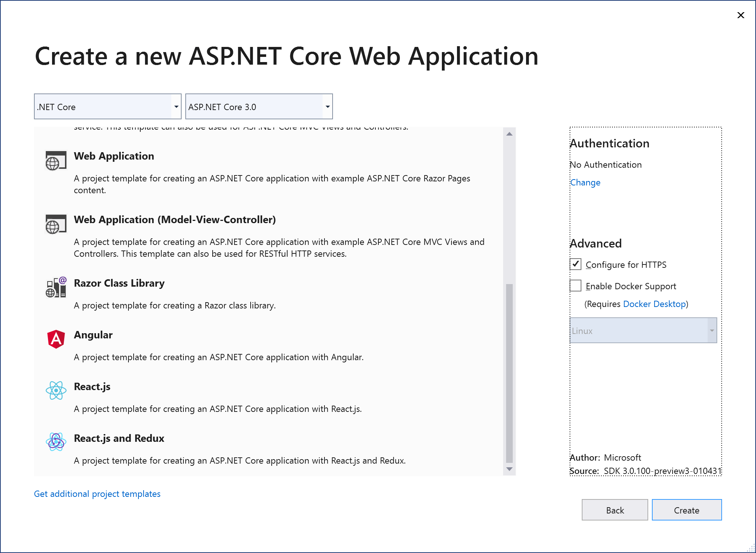Select the Razor Class Library title
This screenshot has width=756, height=553.
pos(119,283)
